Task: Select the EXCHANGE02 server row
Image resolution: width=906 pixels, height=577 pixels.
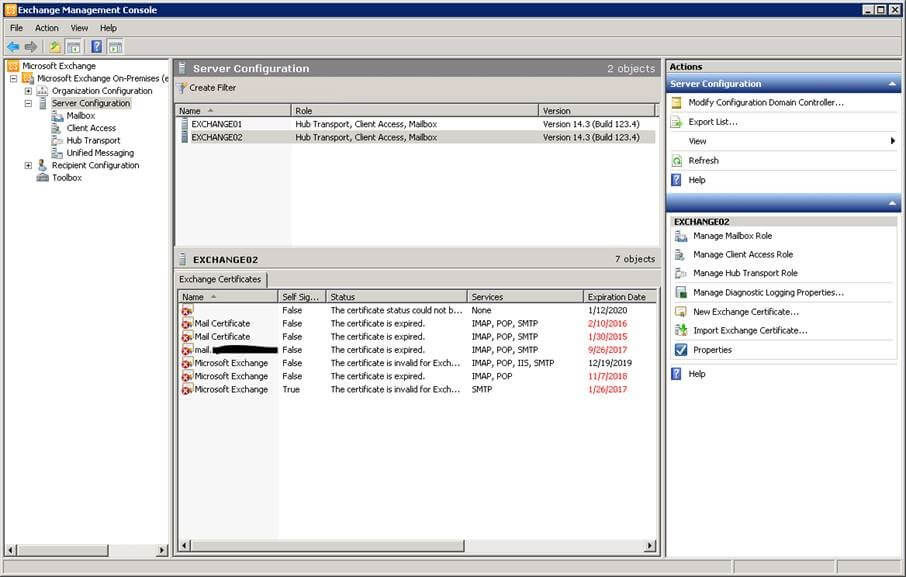Action: point(417,137)
